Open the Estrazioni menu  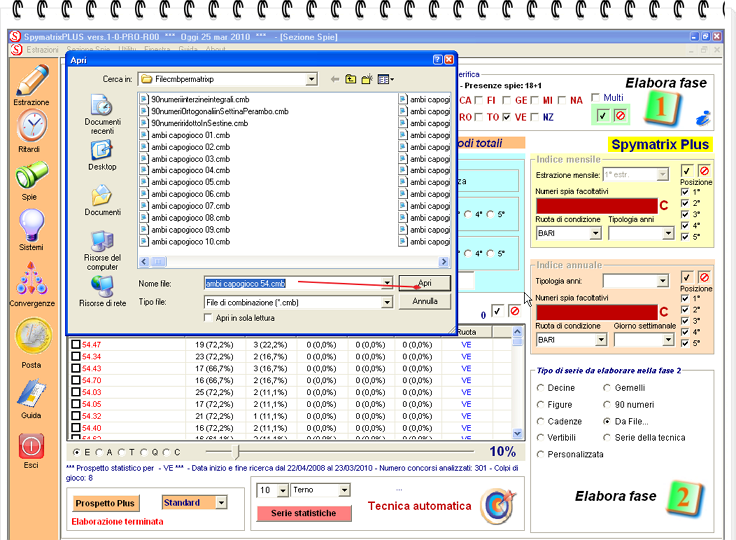point(42,49)
